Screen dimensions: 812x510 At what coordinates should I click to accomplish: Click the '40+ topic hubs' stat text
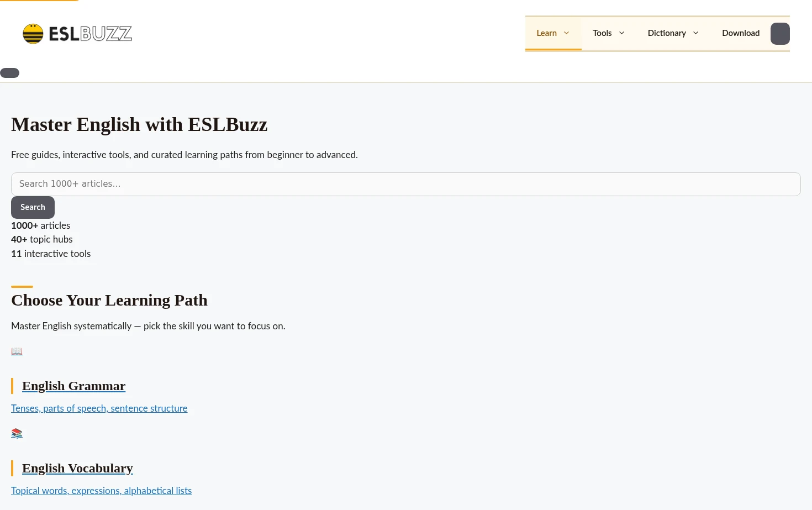(42, 239)
